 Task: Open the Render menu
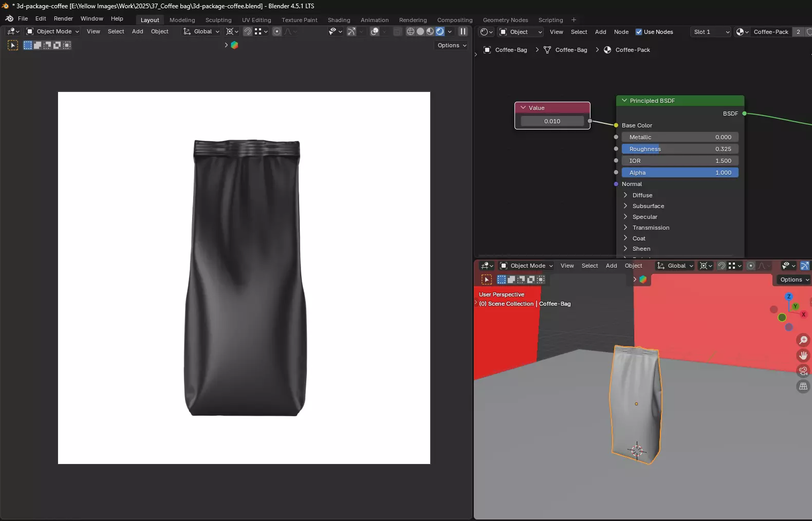(64, 18)
